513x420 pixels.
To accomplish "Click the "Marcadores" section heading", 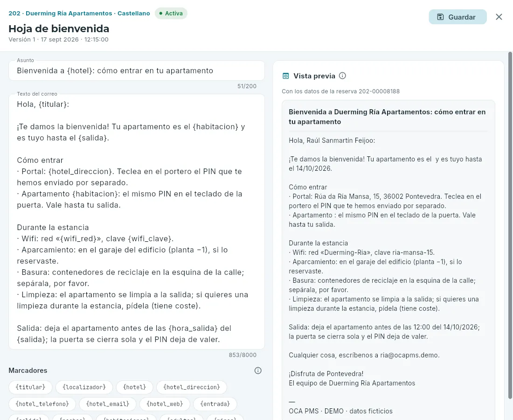I will (x=28, y=371).
